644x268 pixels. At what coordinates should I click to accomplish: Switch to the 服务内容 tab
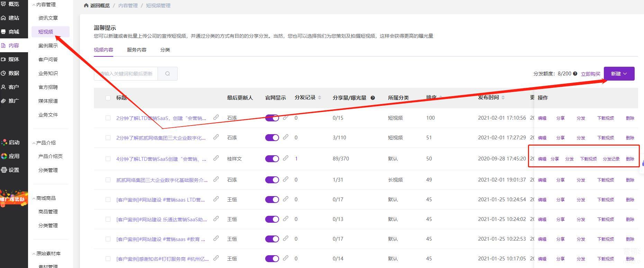pos(136,50)
